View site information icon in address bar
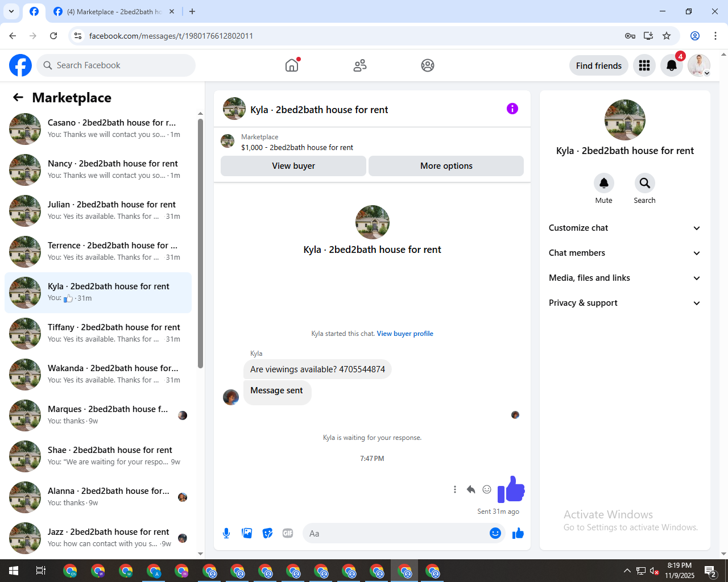Image resolution: width=728 pixels, height=582 pixels. pos(78,36)
